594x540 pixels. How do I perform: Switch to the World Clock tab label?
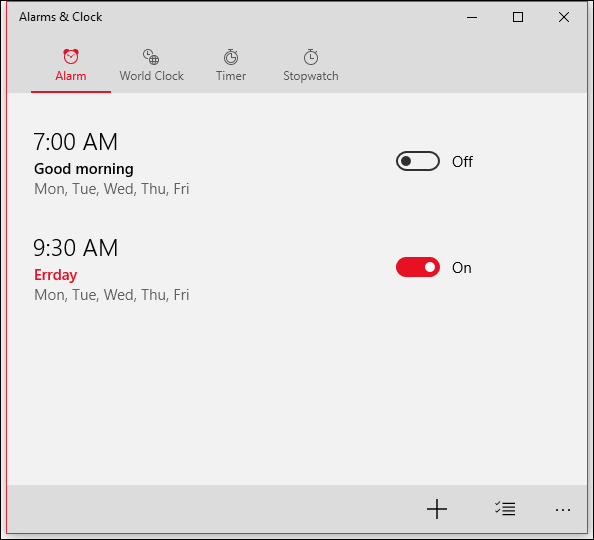pos(152,76)
